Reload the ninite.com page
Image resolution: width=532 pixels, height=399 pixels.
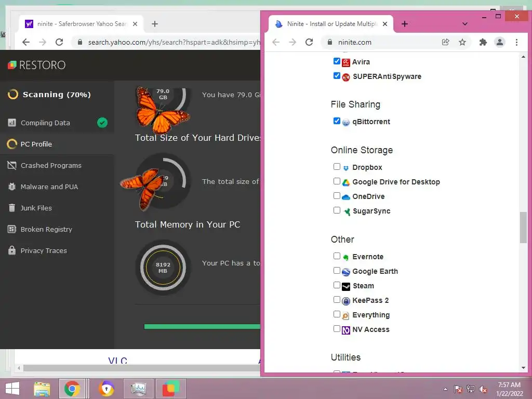pyautogui.click(x=309, y=42)
